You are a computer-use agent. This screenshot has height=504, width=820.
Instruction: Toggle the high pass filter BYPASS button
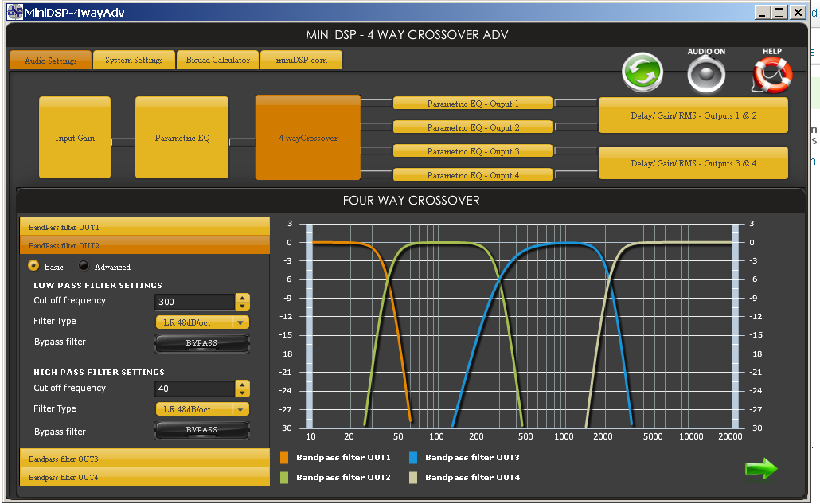click(x=202, y=430)
